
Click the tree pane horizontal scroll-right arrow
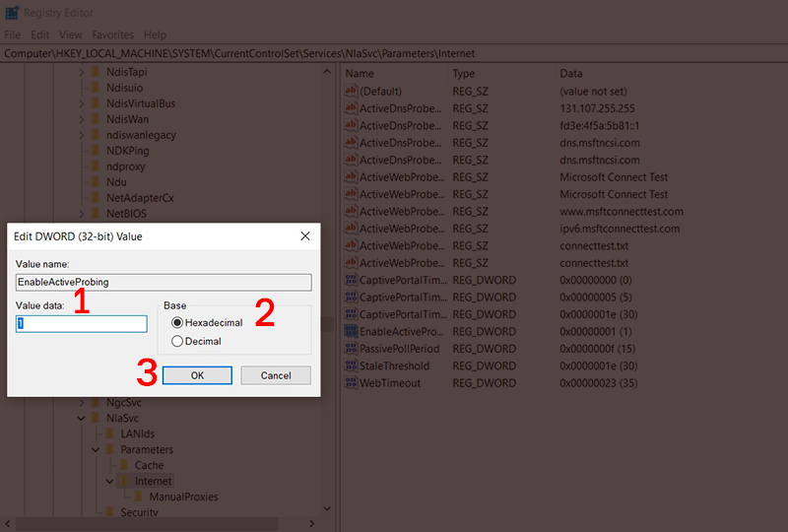[x=312, y=523]
